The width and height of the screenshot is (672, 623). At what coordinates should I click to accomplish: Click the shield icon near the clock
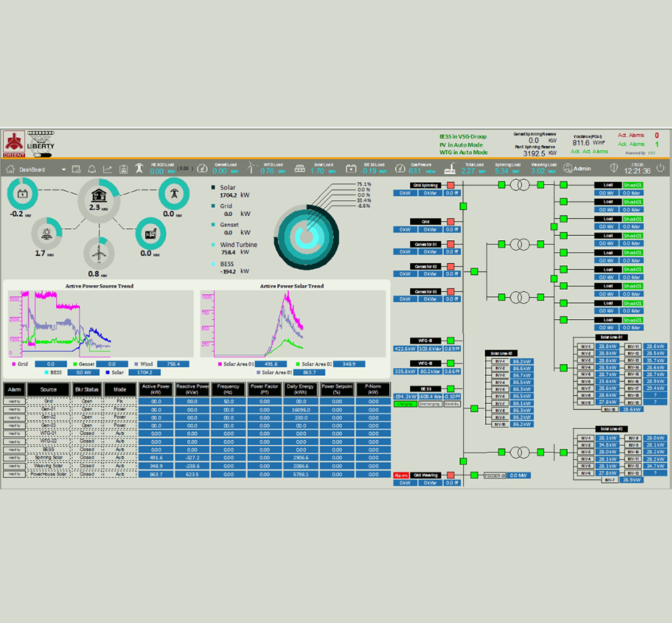[614, 169]
